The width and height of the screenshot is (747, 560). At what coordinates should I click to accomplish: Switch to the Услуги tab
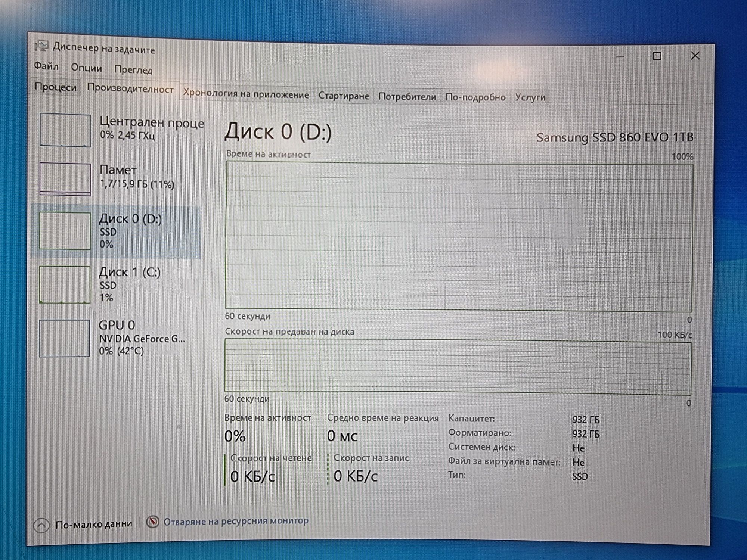530,97
